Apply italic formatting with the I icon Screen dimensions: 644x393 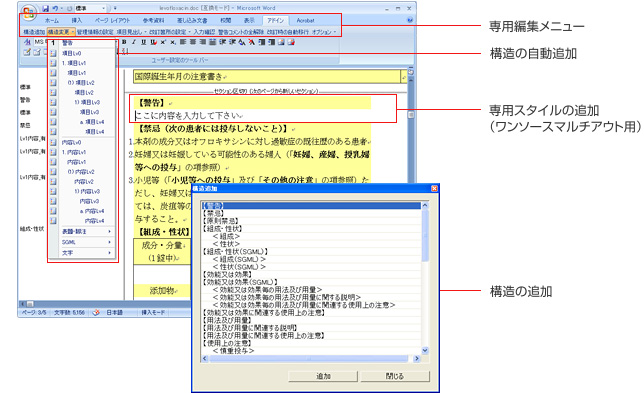[x=134, y=42]
